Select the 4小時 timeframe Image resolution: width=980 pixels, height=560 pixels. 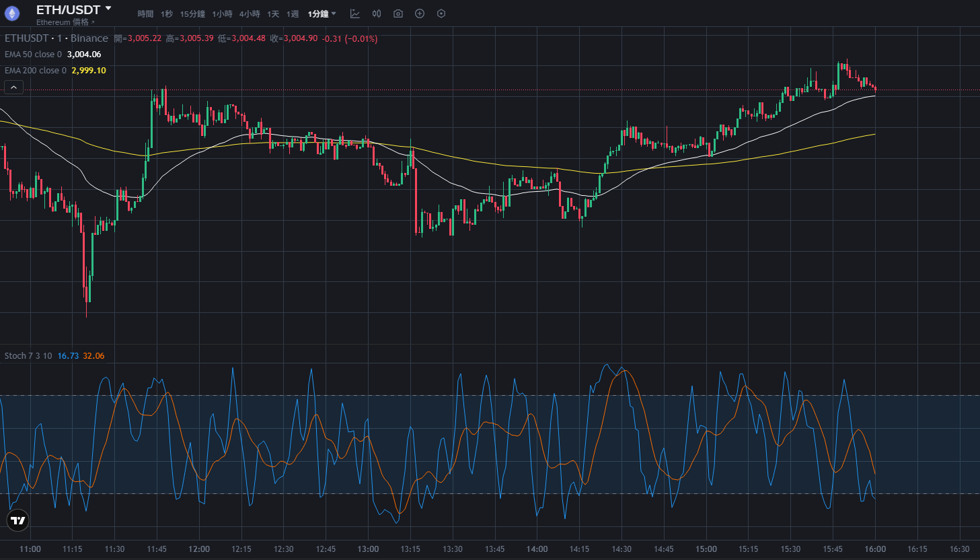pos(250,14)
